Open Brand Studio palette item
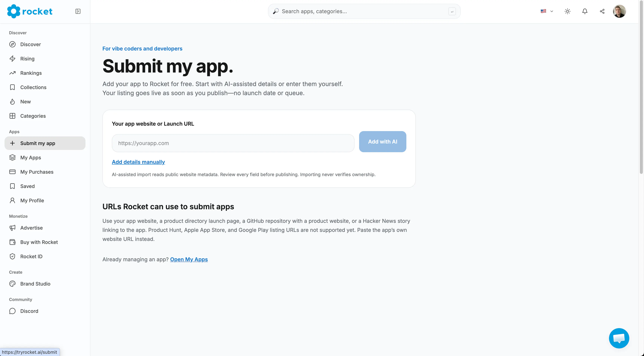This screenshot has height=356, width=644. (x=45, y=284)
